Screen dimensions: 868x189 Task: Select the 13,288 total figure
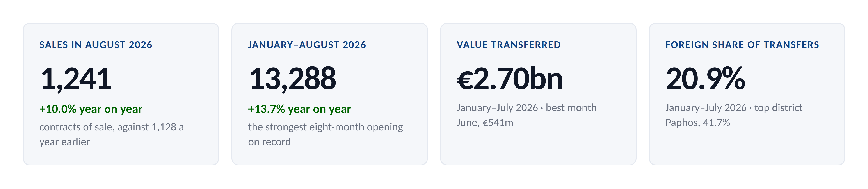point(292,79)
